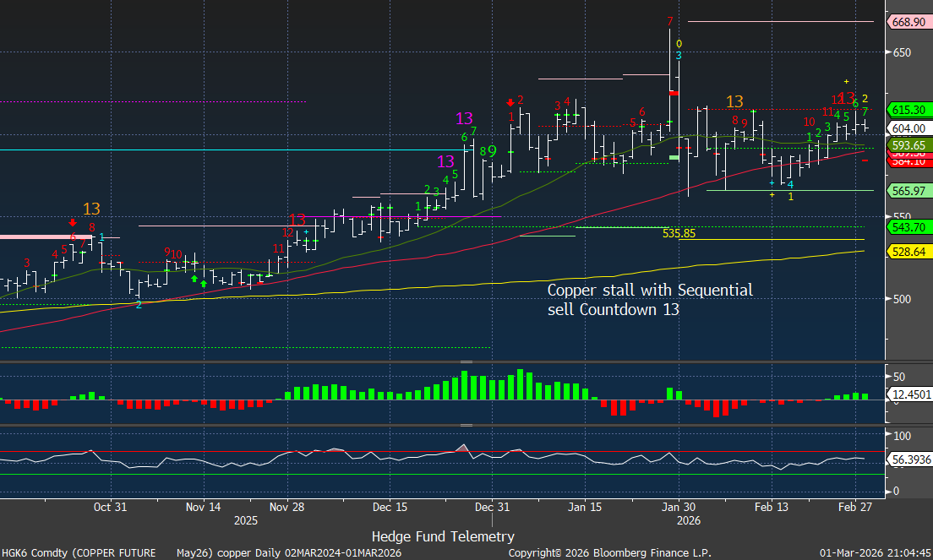This screenshot has width=933, height=560.
Task: Select the Copper stall annotation text
Action: point(649,300)
